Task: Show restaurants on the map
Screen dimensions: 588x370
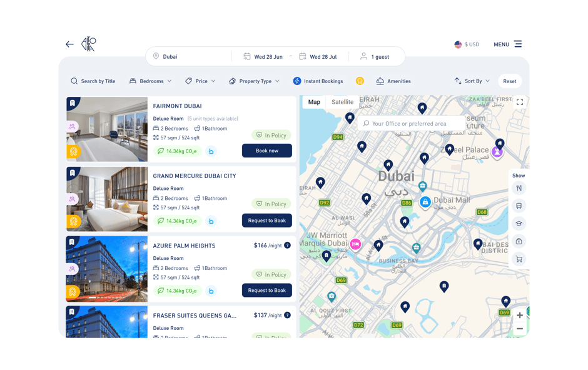Action: [519, 188]
